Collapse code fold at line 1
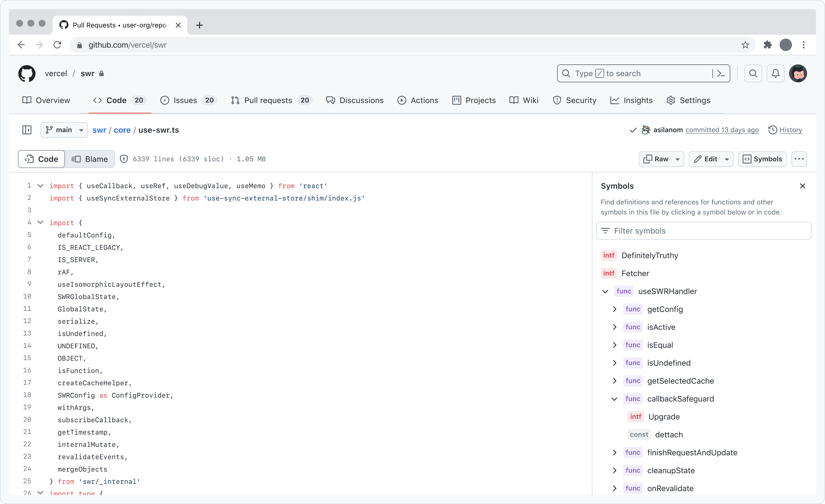 pos(40,186)
